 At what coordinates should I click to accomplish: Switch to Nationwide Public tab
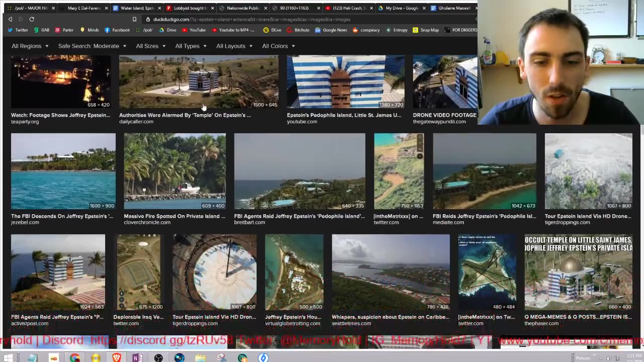pos(243,8)
